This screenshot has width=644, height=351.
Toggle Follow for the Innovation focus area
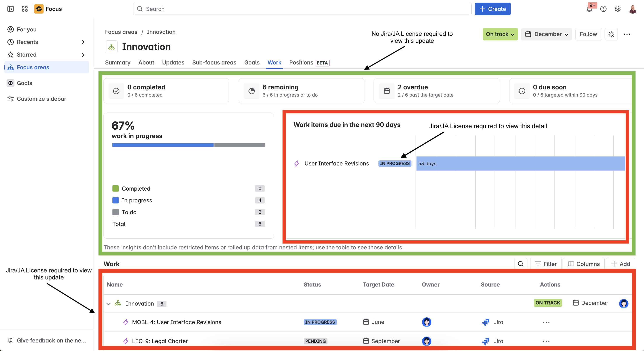(588, 34)
